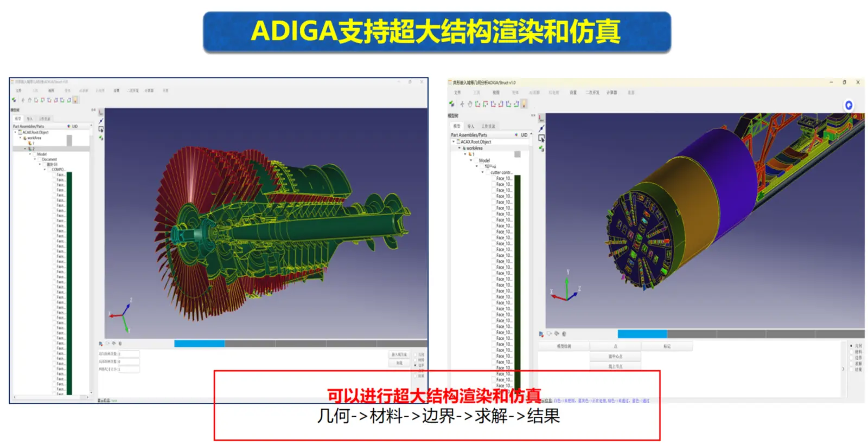Viewport: 868px width, 446px height.
Task: Tick the Model checkbox in jet-engine tree
Action: pyautogui.click(x=34, y=154)
